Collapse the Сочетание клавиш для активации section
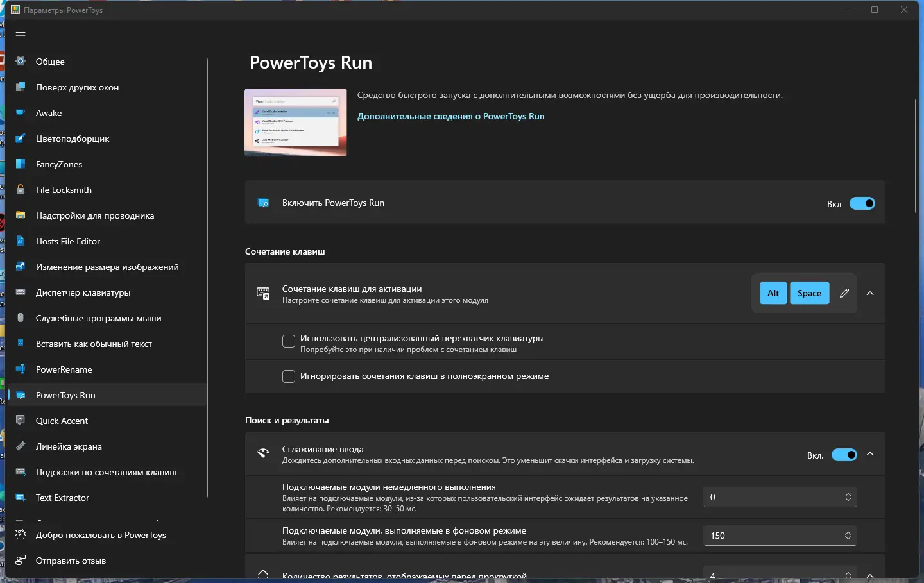This screenshot has height=583, width=924. point(870,293)
